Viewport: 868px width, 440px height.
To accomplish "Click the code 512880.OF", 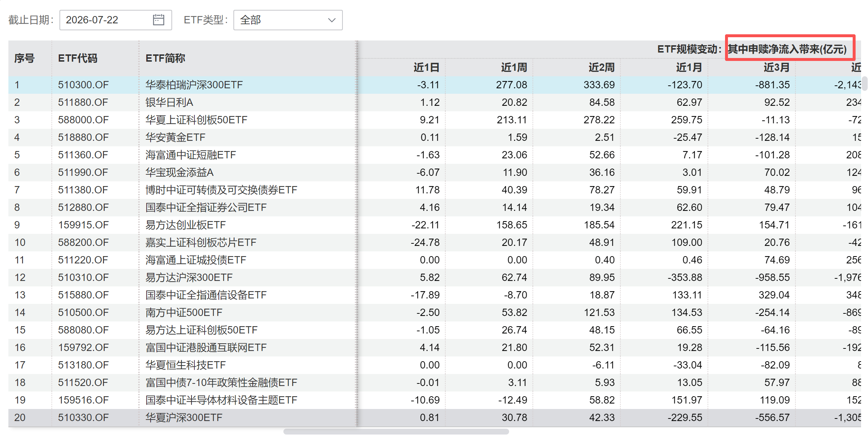I will 83,208.
